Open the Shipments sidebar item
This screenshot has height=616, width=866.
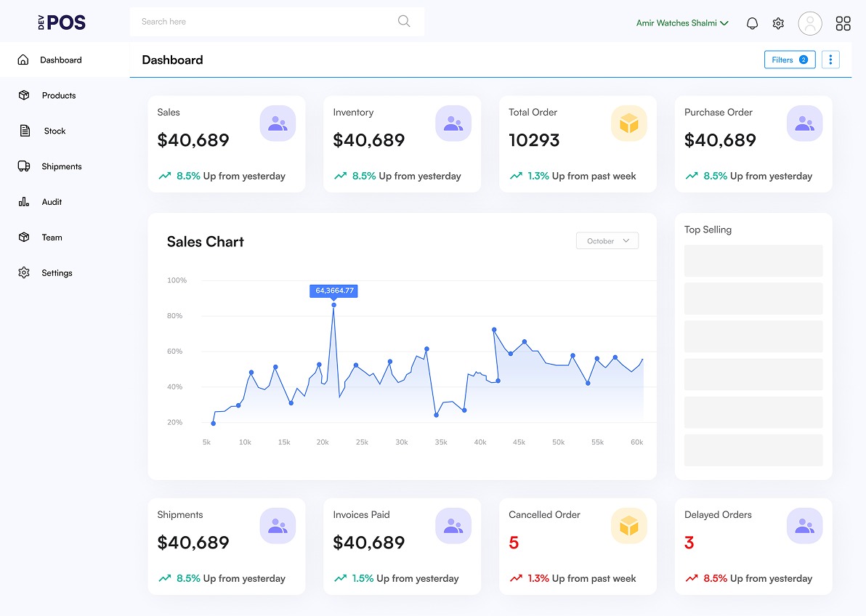[x=61, y=166]
